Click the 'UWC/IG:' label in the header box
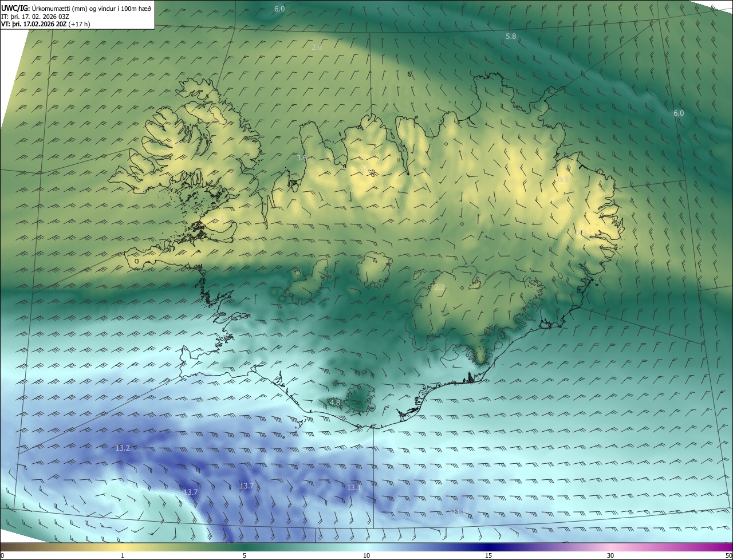Screen dimensions: 733x560 coord(15,8)
